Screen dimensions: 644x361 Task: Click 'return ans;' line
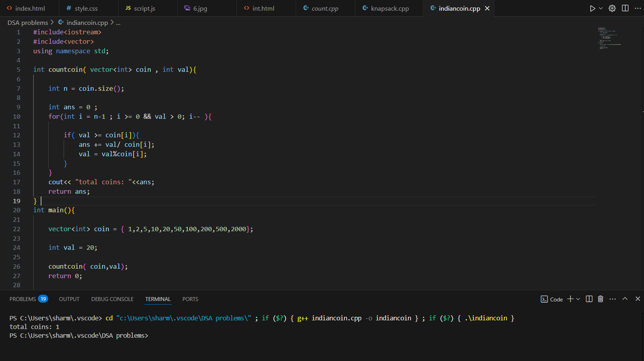coord(69,191)
